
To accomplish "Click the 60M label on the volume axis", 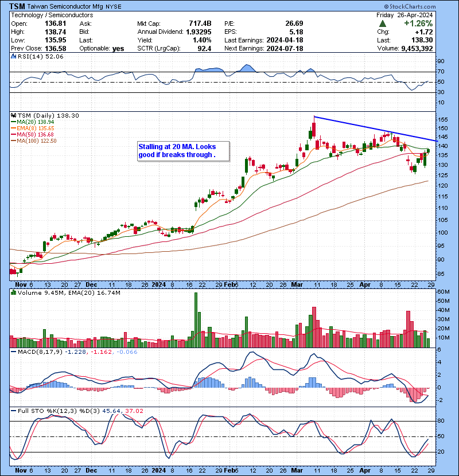I will point(443,292).
